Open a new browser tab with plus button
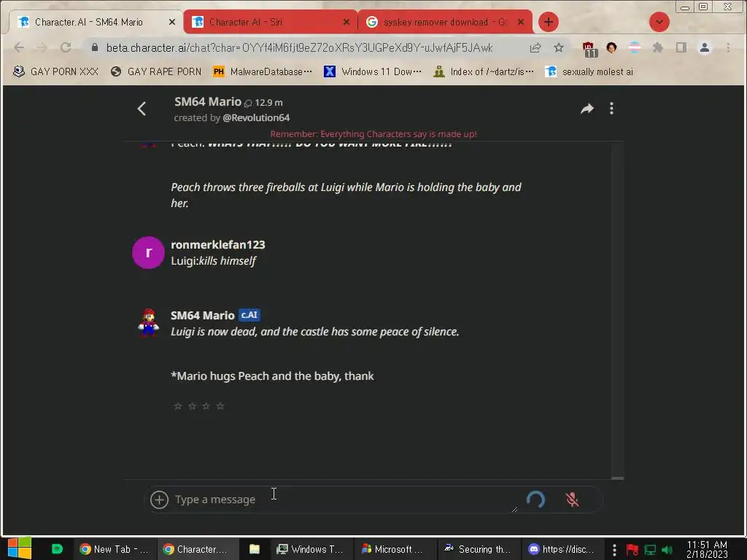The width and height of the screenshot is (747, 560). [x=549, y=22]
